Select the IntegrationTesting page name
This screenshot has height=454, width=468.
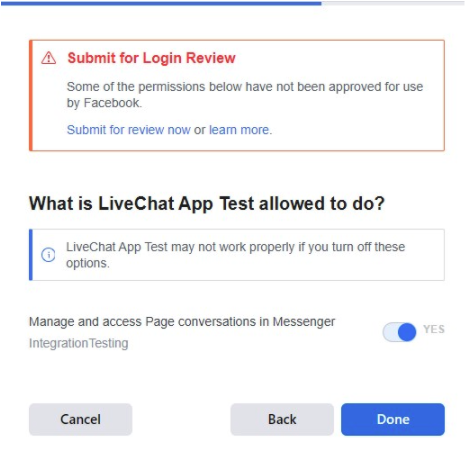coord(79,343)
